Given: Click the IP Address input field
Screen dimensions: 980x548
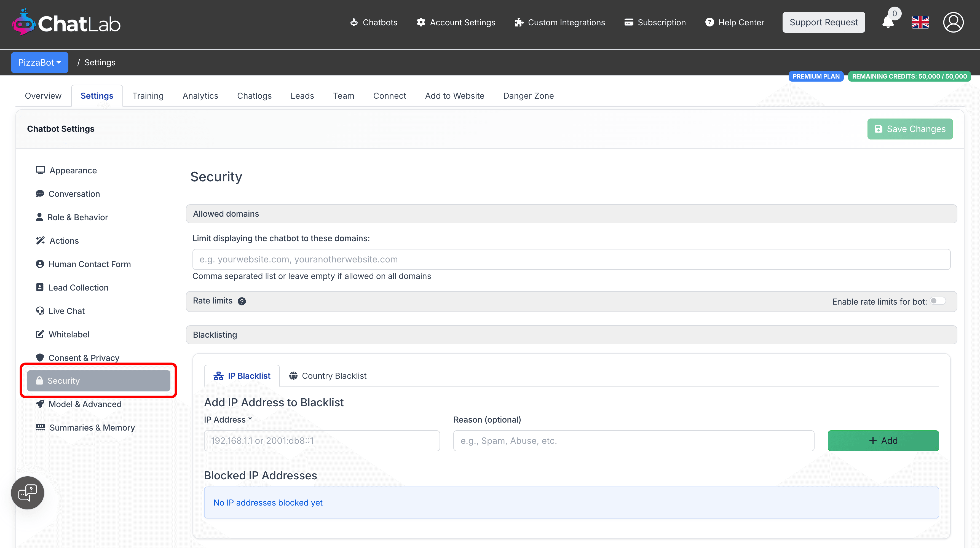Looking at the screenshot, I should [x=322, y=441].
